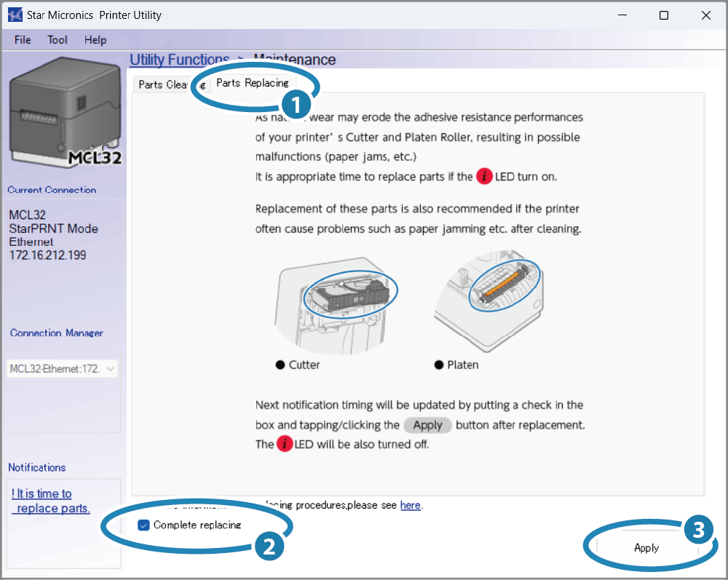The width and height of the screenshot is (728, 580).
Task: Click the 'Ethernet' connection text
Action: pyautogui.click(x=31, y=242)
